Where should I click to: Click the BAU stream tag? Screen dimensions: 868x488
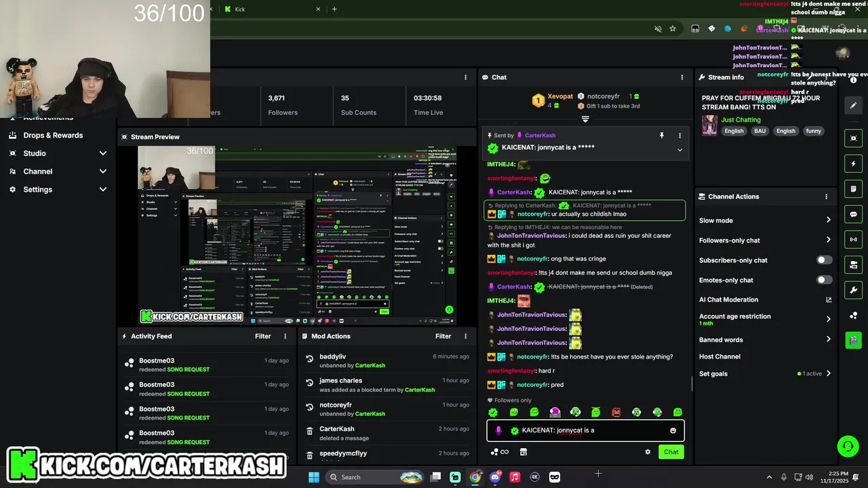[x=759, y=131]
